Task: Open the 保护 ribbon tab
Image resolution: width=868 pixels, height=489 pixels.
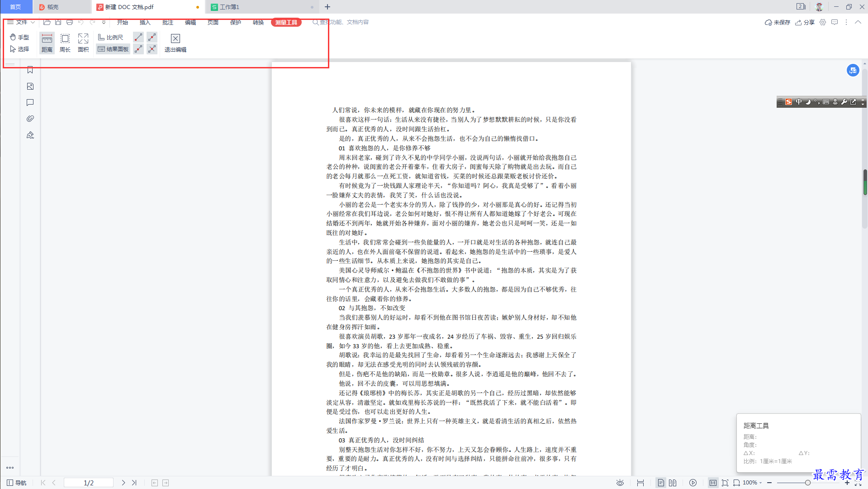Action: (236, 22)
